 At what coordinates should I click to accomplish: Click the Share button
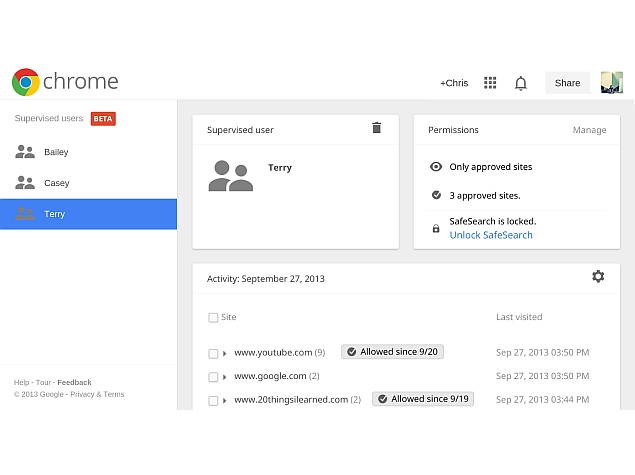click(567, 83)
